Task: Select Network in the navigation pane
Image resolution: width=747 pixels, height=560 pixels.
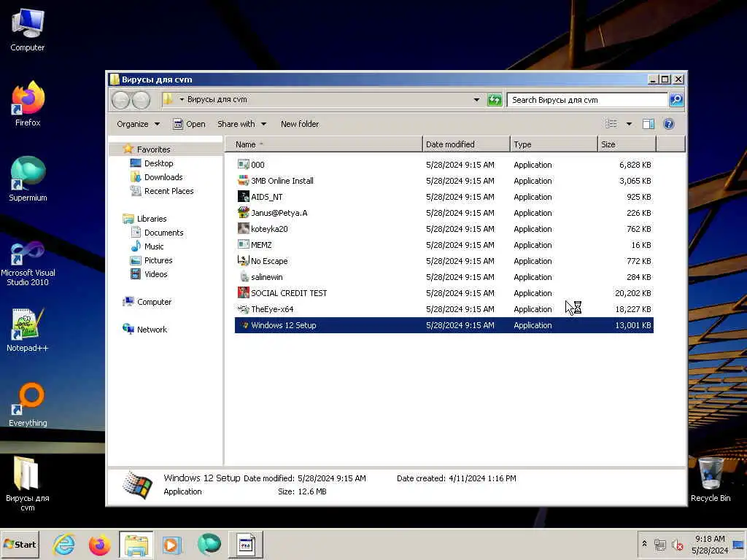Action: (152, 330)
